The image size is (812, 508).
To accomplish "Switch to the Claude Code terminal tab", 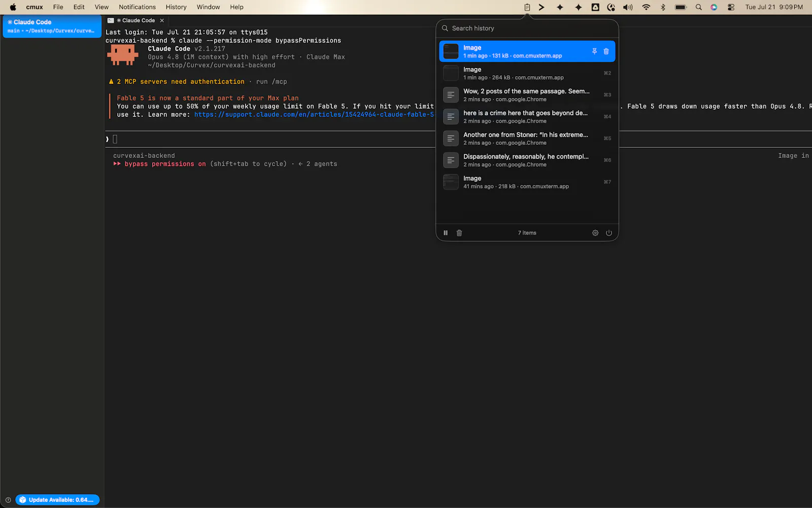I will 136,20.
